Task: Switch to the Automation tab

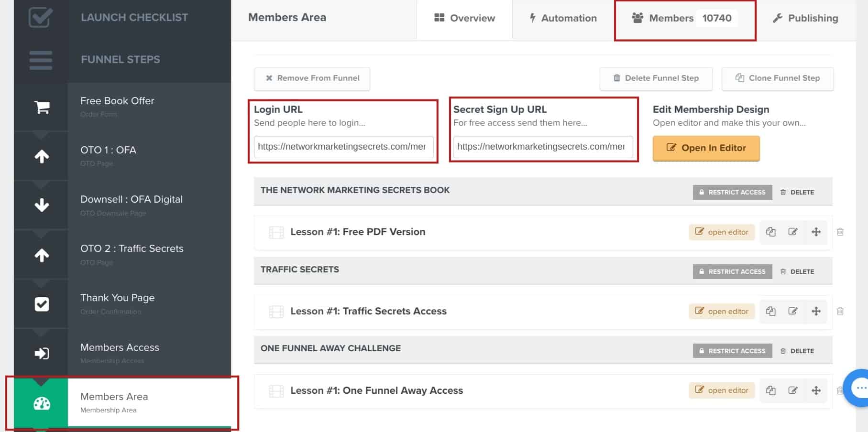Action: click(563, 19)
